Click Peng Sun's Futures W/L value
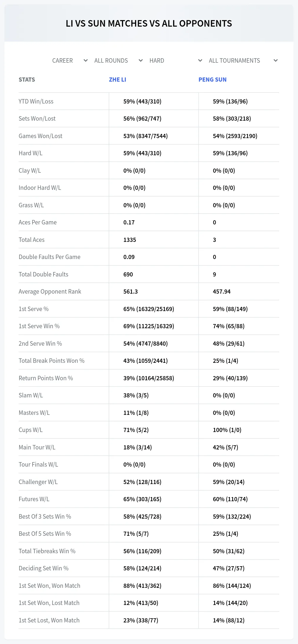This screenshot has width=298, height=644. 230,499
